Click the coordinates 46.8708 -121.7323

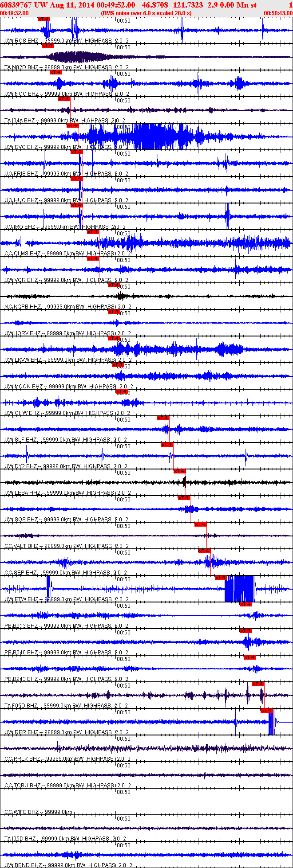pyautogui.click(x=173, y=5)
